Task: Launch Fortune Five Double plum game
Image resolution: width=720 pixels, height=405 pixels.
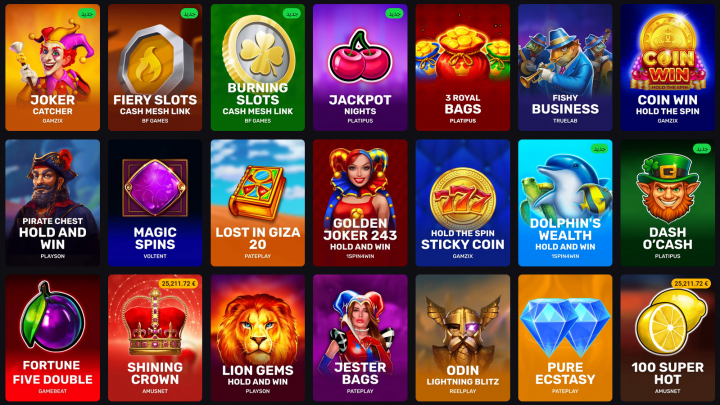Action: point(52,338)
